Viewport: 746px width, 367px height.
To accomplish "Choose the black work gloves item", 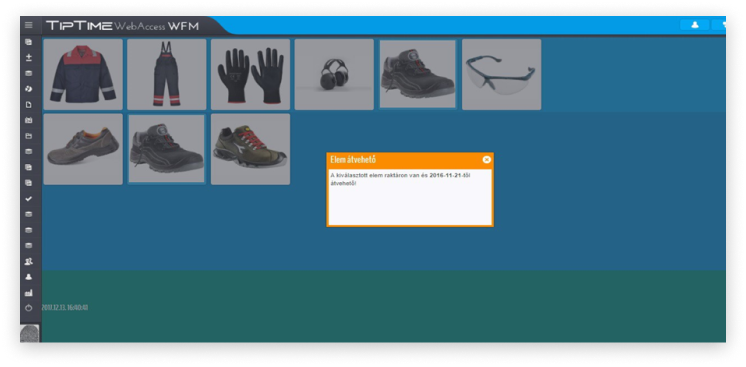I will pos(250,74).
